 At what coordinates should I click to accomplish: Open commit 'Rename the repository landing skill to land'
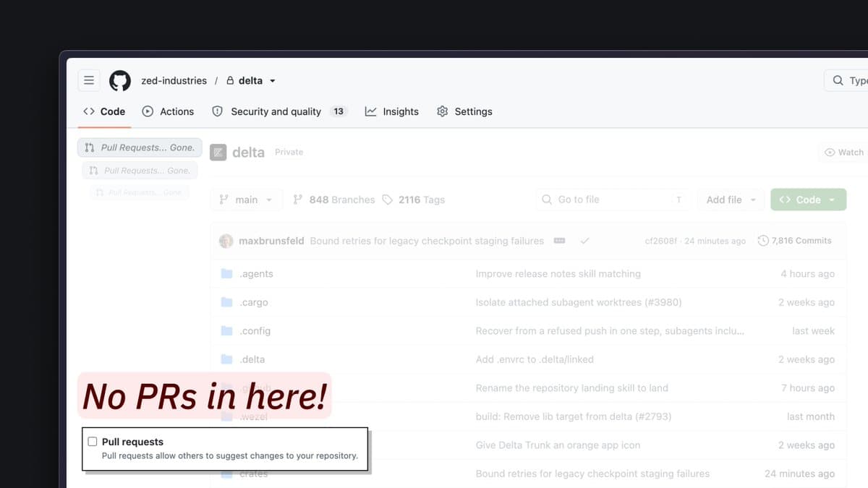[x=571, y=388]
